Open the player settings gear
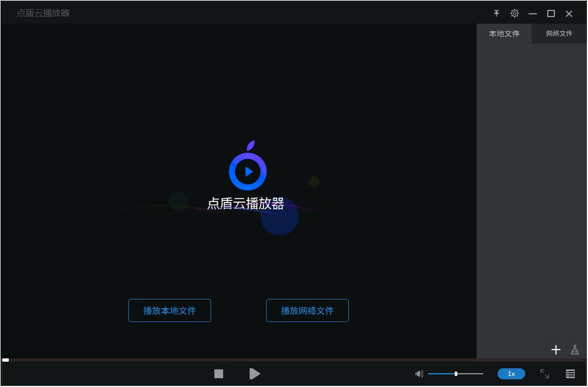588x387 pixels. click(x=515, y=13)
